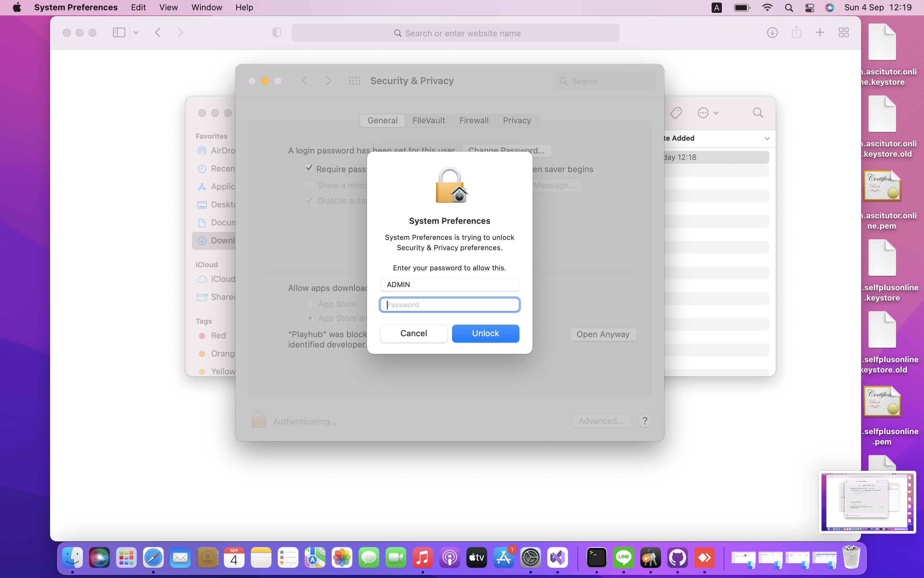
Task: Switch to the Privacy tab
Action: (517, 120)
